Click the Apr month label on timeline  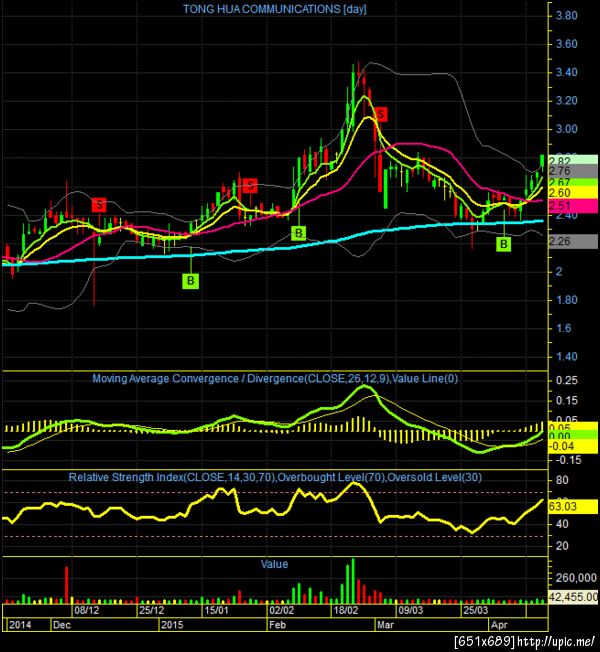coord(499,625)
